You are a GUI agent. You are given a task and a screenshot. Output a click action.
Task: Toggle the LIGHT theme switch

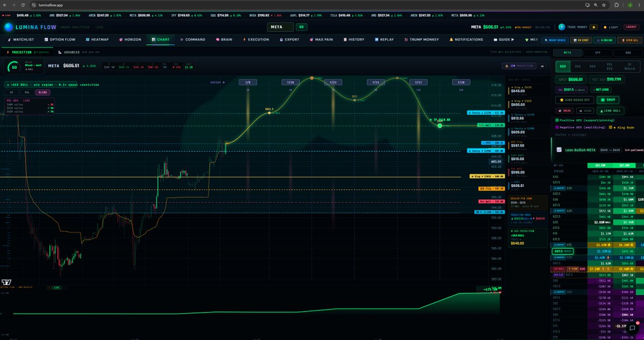[611, 27]
